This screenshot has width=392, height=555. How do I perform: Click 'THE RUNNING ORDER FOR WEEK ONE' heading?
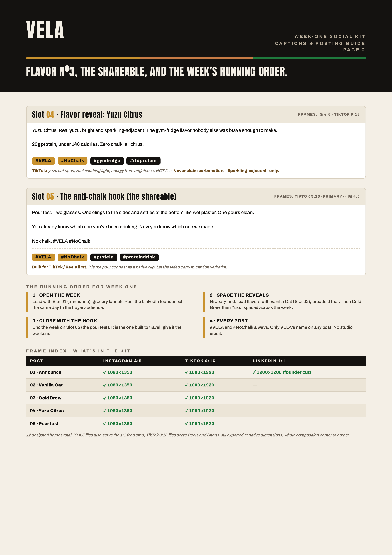[82, 287]
